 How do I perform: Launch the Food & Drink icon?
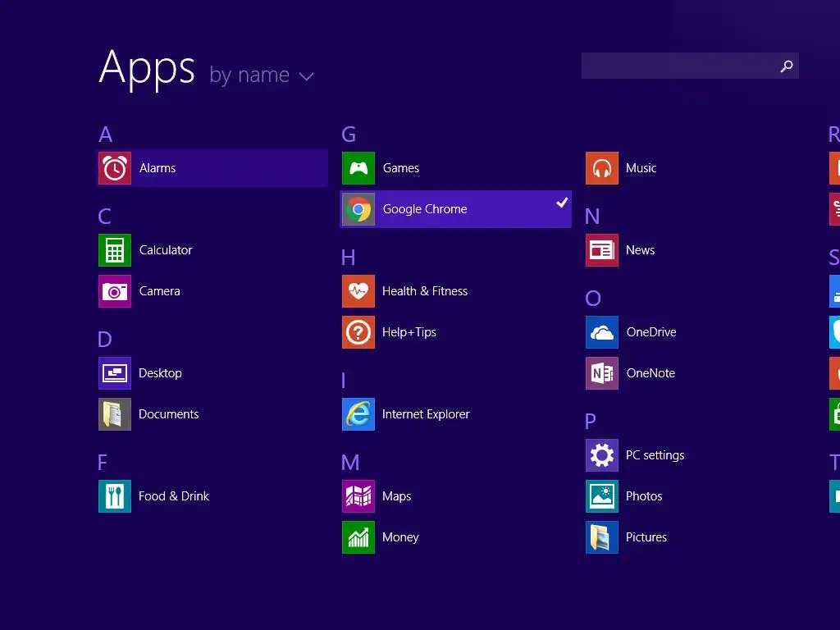115,496
